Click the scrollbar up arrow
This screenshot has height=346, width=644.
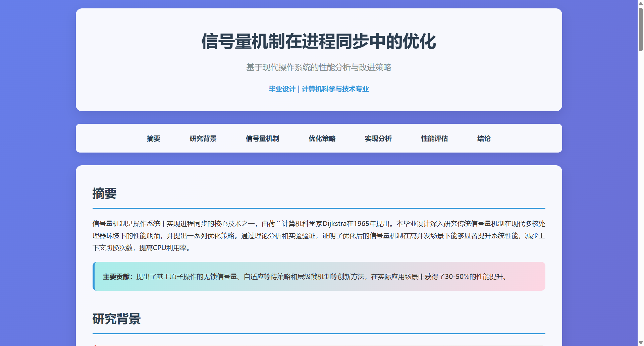[641, 3]
